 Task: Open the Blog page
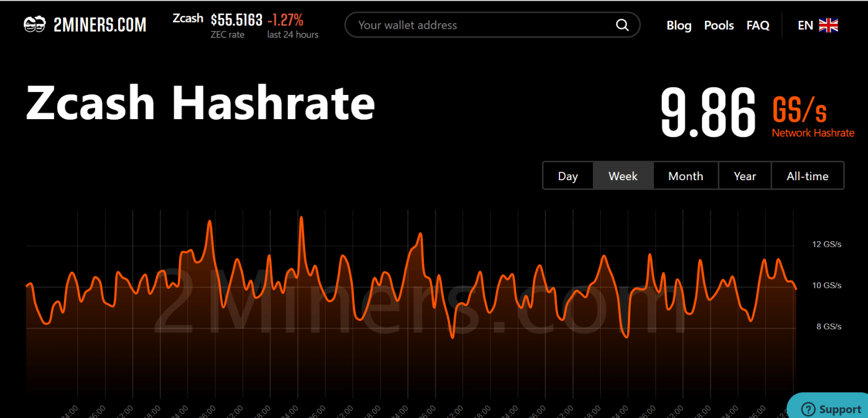pyautogui.click(x=679, y=25)
